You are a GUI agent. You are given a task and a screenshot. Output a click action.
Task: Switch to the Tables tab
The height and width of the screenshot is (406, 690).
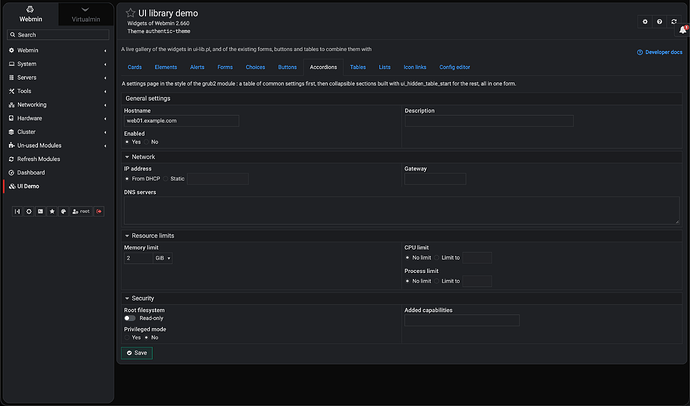(358, 67)
